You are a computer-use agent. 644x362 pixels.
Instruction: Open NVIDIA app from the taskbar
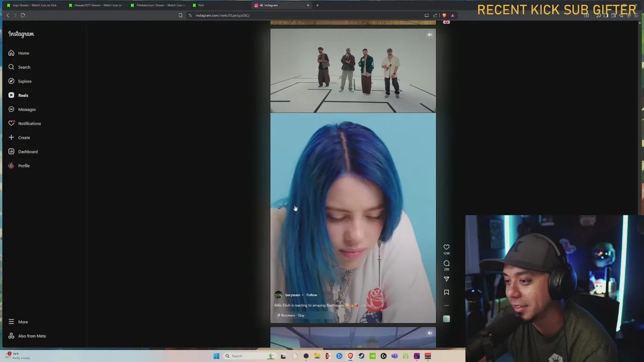point(372,356)
